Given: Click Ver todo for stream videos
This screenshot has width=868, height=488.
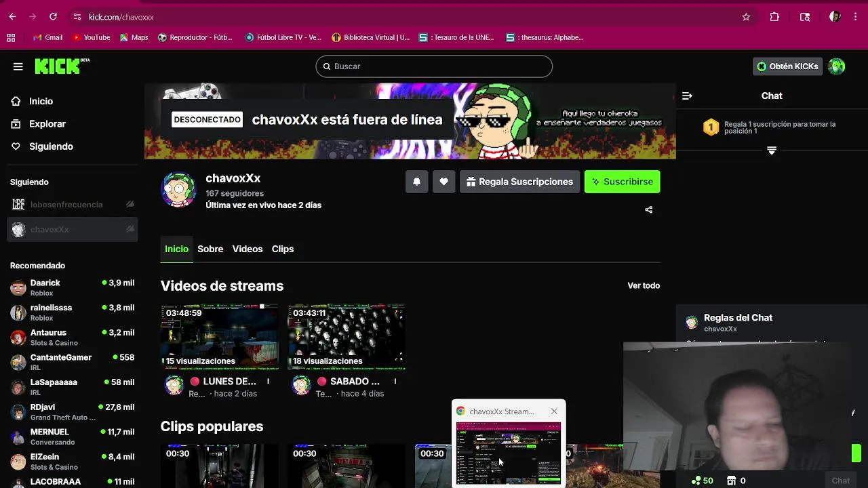Looking at the screenshot, I should [x=644, y=285].
